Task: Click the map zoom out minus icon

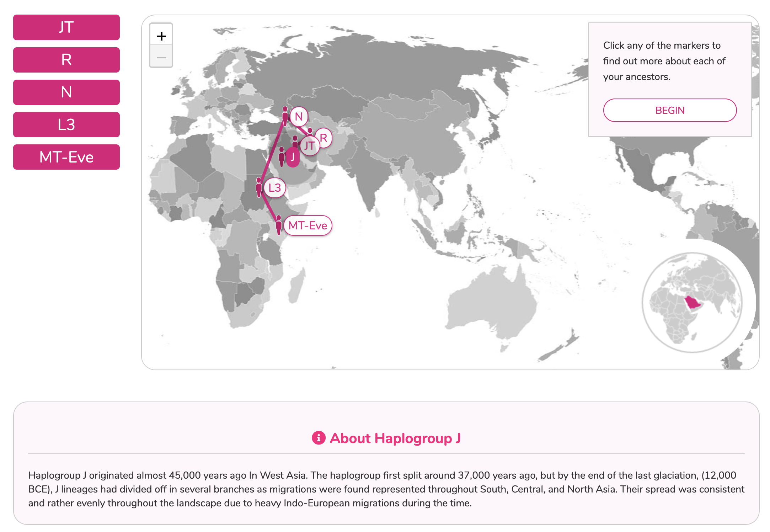Action: [x=161, y=57]
